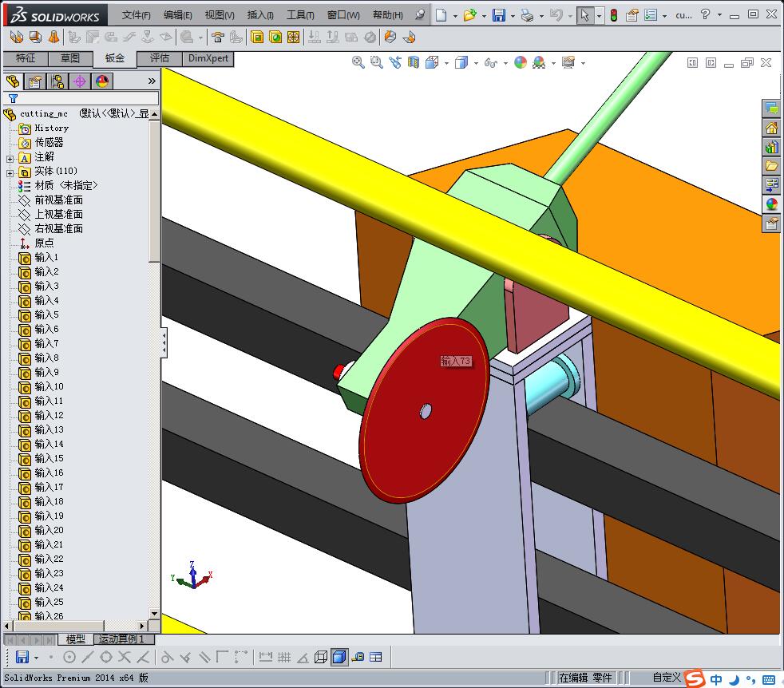Image resolution: width=784 pixels, height=688 pixels.
Task: Open the DisplayManager tab icon
Action: (x=102, y=81)
